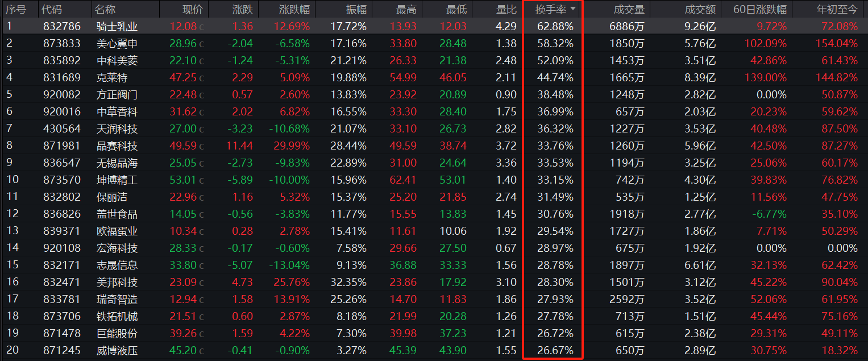Select stock 巨能股份
Image resolution: width=868 pixels, height=361 pixels.
coord(117,333)
